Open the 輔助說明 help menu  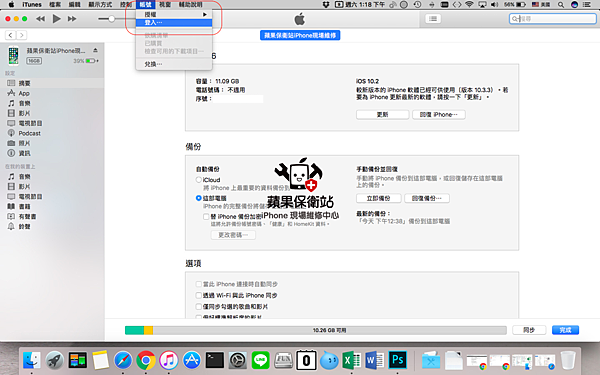[191, 5]
